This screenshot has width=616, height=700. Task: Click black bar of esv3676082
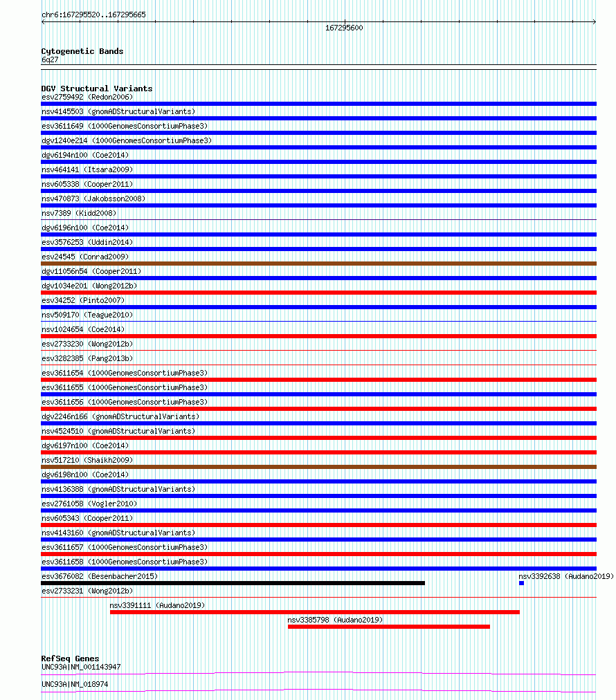(233, 583)
